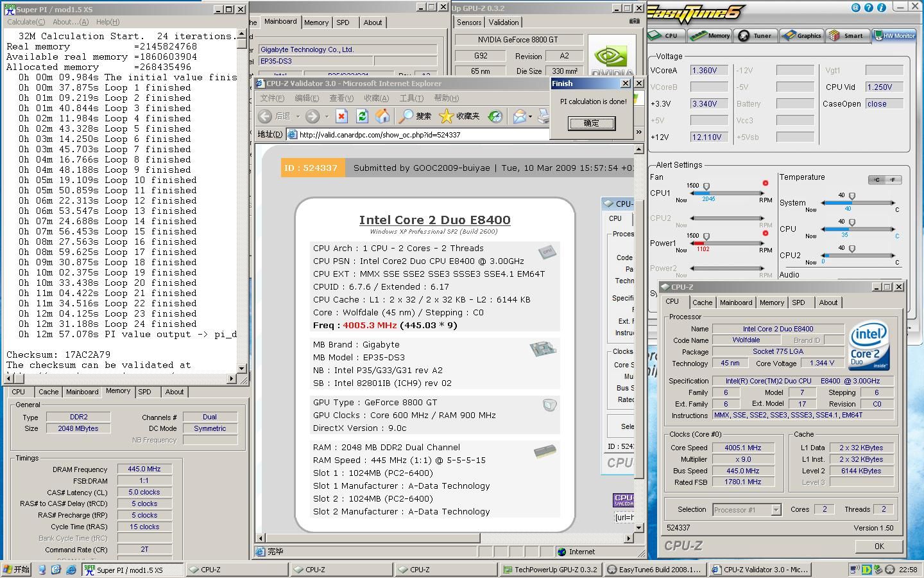This screenshot has width=924, height=578.
Task: Open the Validation tab in GPU-Z
Action: click(504, 22)
